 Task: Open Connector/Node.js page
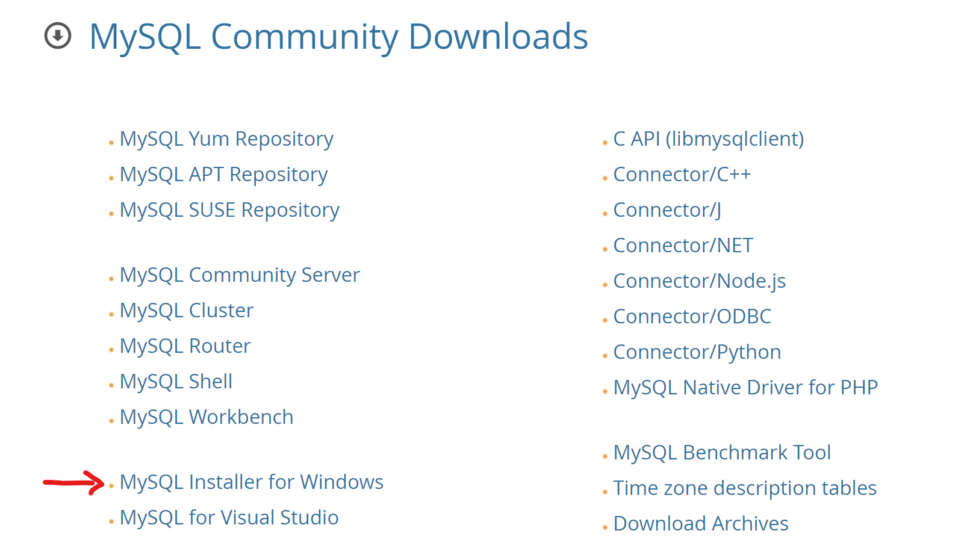pyautogui.click(x=699, y=281)
